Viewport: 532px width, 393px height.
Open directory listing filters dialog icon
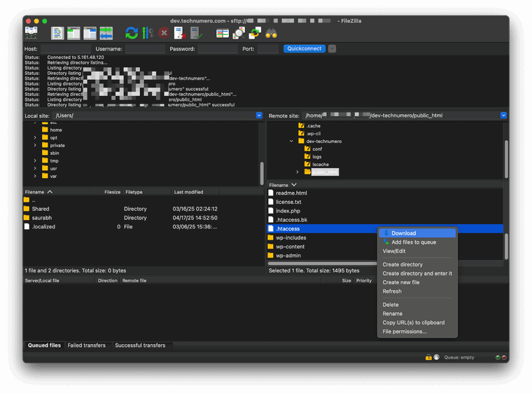[x=222, y=34]
